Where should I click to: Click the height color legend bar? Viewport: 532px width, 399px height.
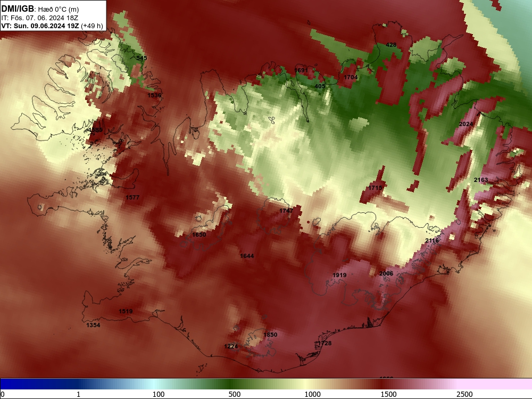[x=266, y=384]
